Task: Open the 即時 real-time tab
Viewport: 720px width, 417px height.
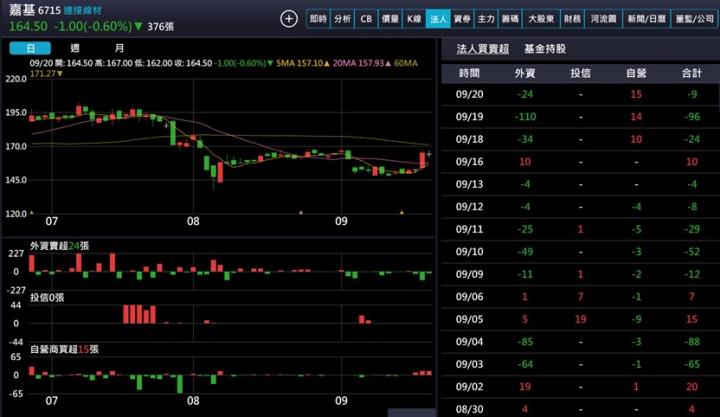Action: click(x=318, y=18)
